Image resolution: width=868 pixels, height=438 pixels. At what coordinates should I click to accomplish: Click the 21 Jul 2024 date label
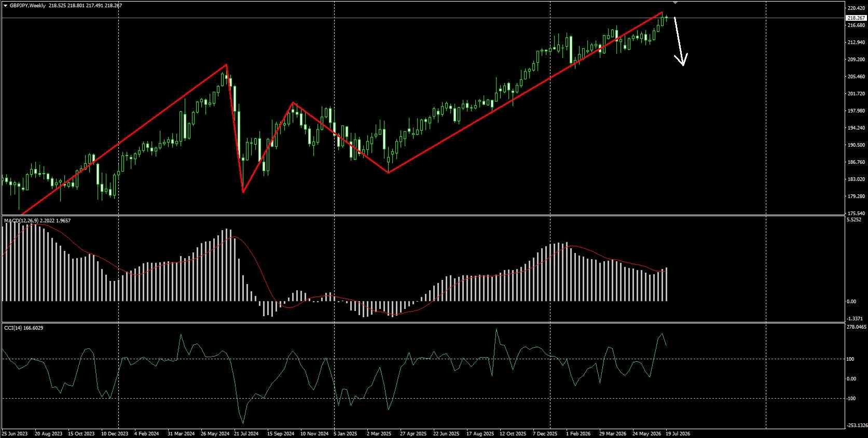point(246,433)
